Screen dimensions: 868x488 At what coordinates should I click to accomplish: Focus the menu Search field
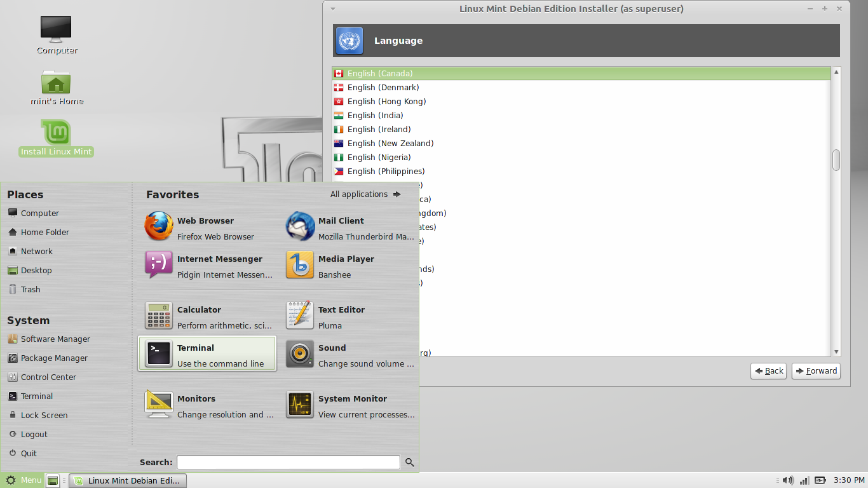coord(288,463)
